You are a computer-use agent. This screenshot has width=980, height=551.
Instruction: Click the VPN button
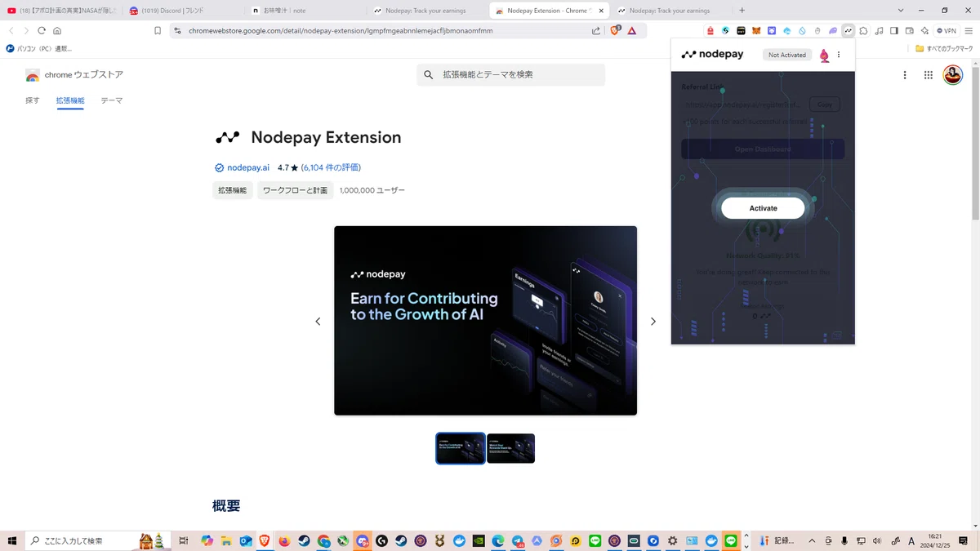947,31
